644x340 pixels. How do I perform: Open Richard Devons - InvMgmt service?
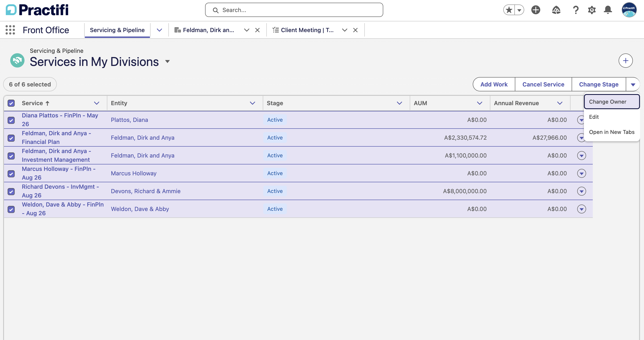click(60, 191)
